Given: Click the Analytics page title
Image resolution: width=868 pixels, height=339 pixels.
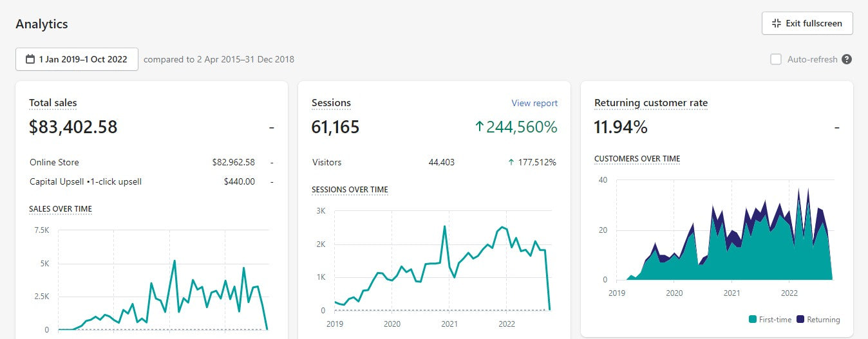Looking at the screenshot, I should tap(42, 24).
